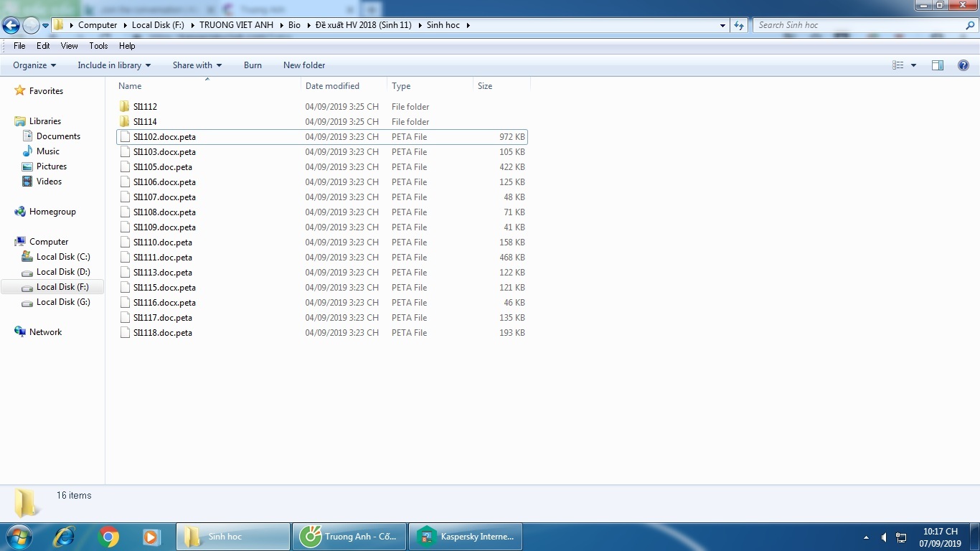Select Libraries in the navigation pane
Screen dimensions: 980x551
click(x=44, y=121)
